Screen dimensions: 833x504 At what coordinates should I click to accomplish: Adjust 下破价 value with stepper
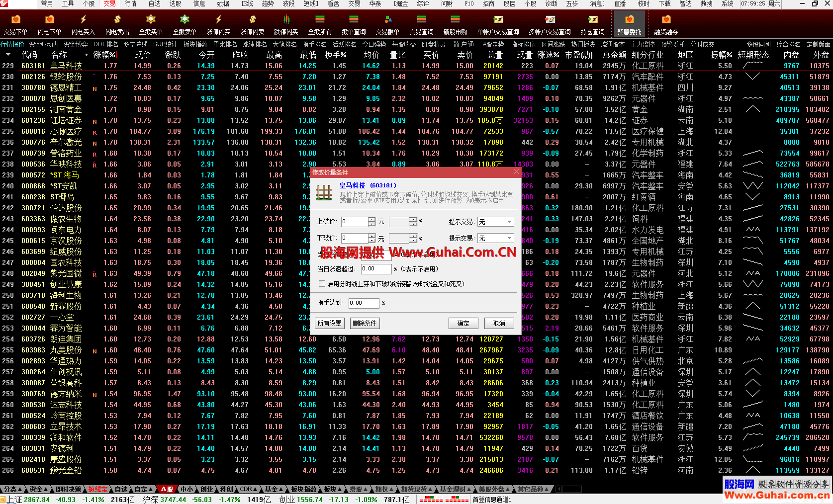(x=371, y=238)
